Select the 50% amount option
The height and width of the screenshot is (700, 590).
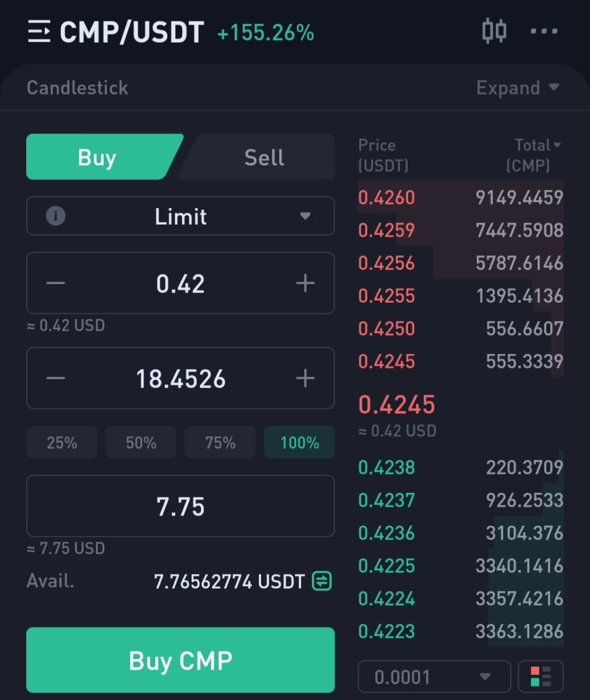141,442
